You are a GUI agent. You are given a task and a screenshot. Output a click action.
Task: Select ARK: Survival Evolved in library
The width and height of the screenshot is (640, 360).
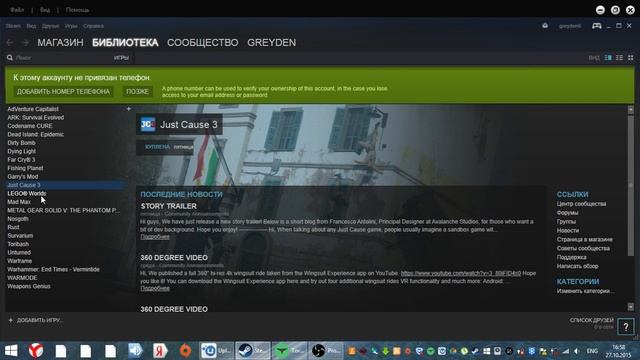(36, 118)
